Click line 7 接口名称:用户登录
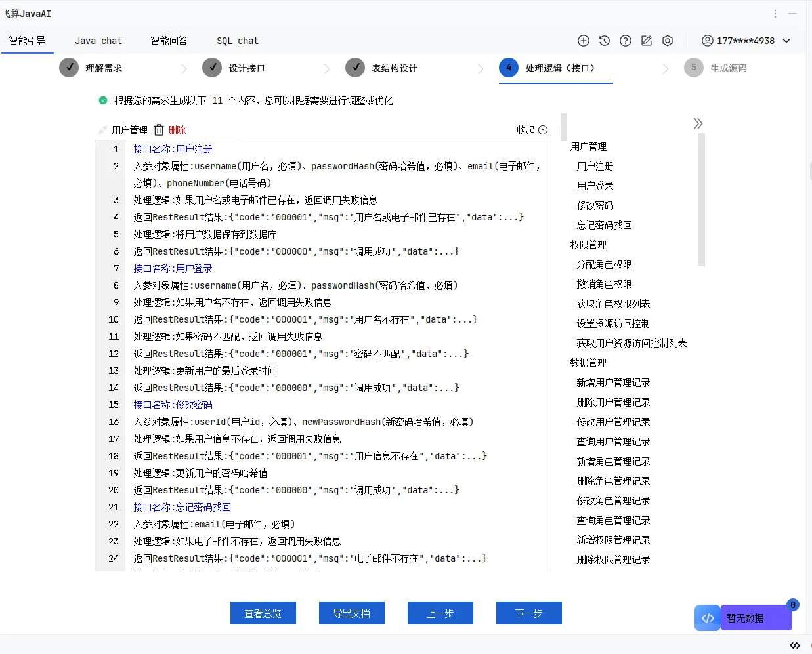The image size is (812, 654). (x=173, y=268)
